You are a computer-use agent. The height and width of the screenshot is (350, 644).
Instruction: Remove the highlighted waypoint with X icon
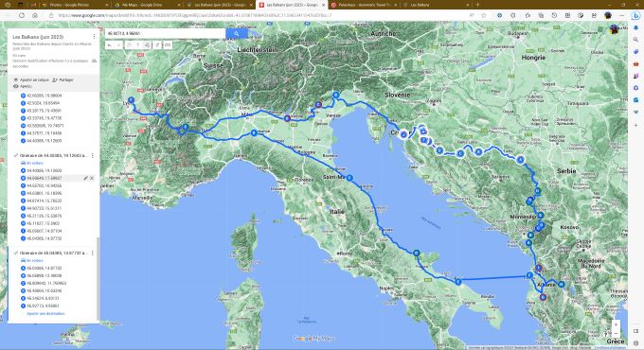[x=92, y=178]
